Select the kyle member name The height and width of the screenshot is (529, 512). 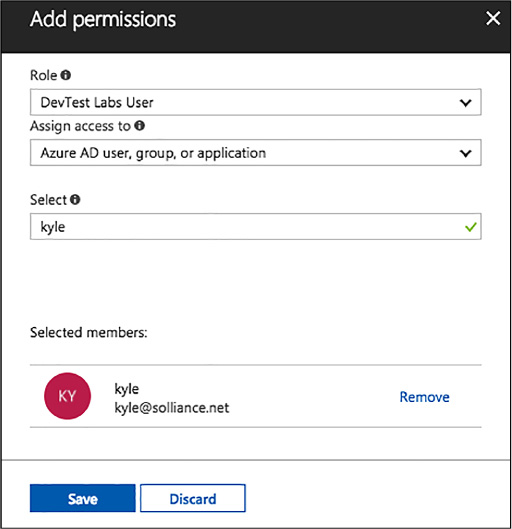pyautogui.click(x=126, y=389)
